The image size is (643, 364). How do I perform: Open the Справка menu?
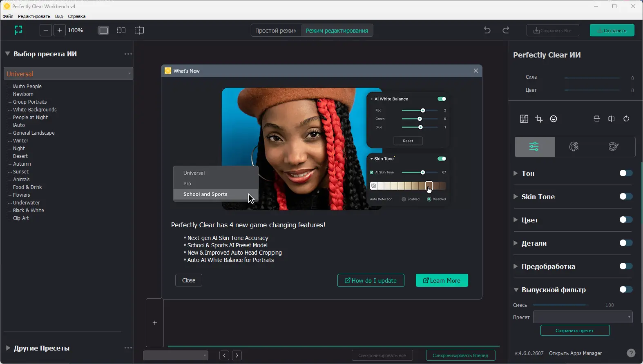(77, 16)
